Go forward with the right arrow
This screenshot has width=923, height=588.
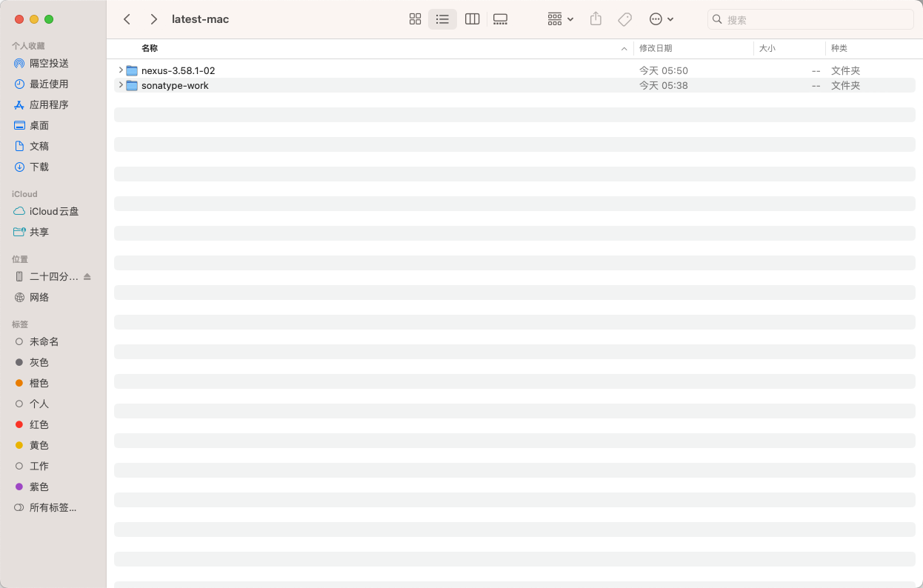153,19
